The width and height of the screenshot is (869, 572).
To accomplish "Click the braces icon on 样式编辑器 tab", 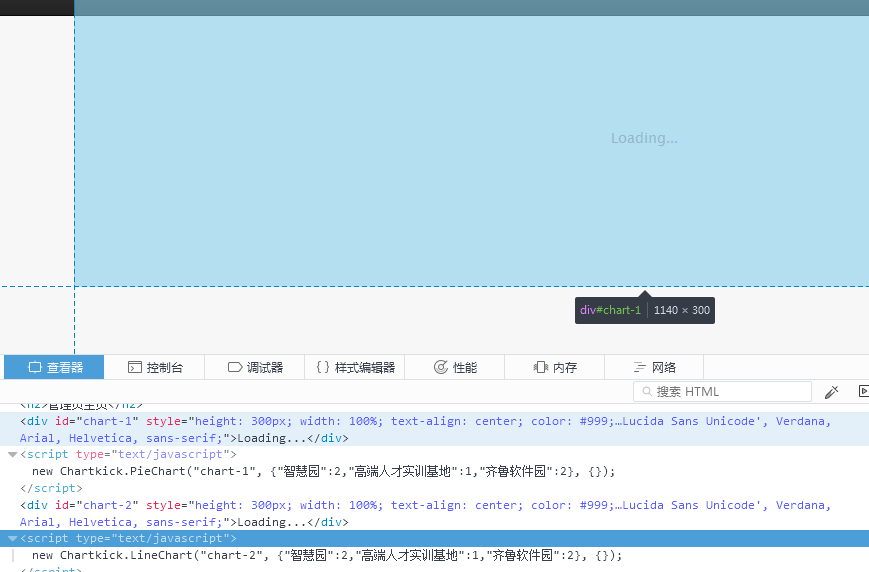I will pyautogui.click(x=323, y=367).
